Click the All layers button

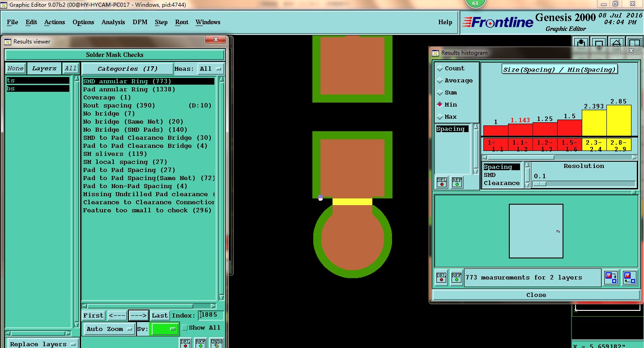pos(70,69)
